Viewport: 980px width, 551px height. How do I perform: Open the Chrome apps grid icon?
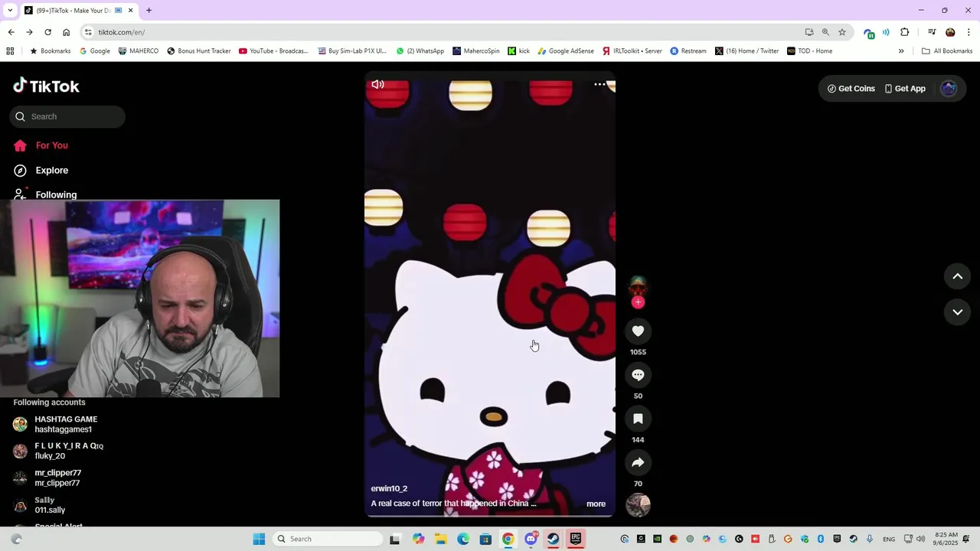point(10,51)
